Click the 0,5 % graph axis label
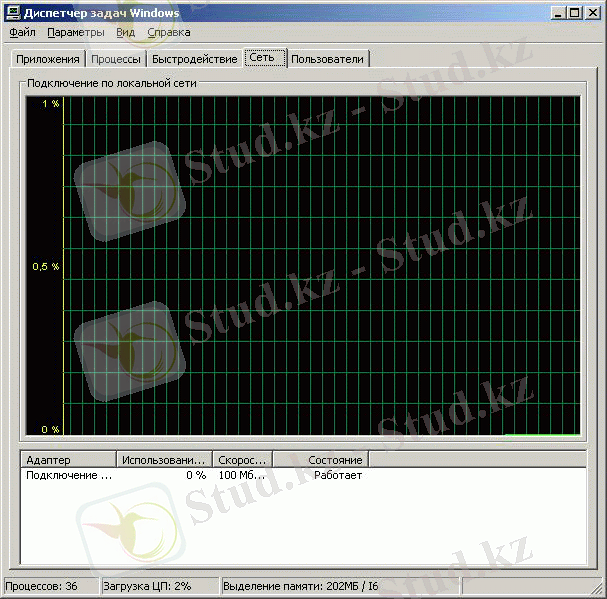 [46, 266]
